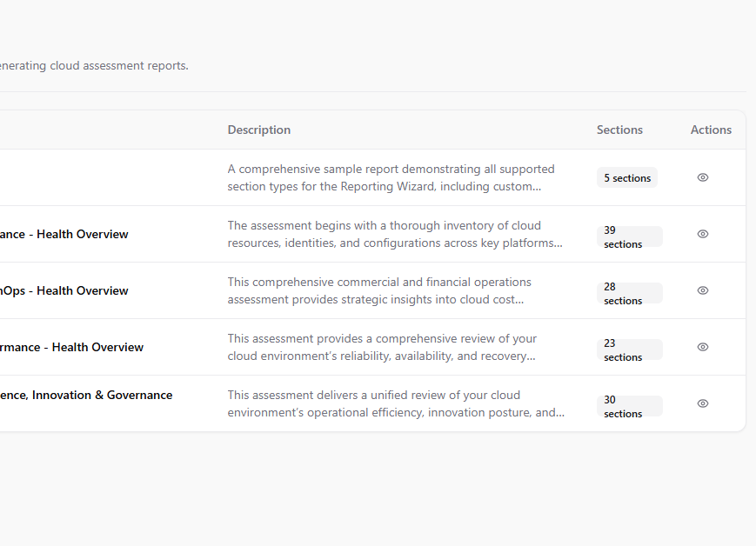This screenshot has height=546, width=756.
Task: Select the '23 sections' badge
Action: point(630,350)
